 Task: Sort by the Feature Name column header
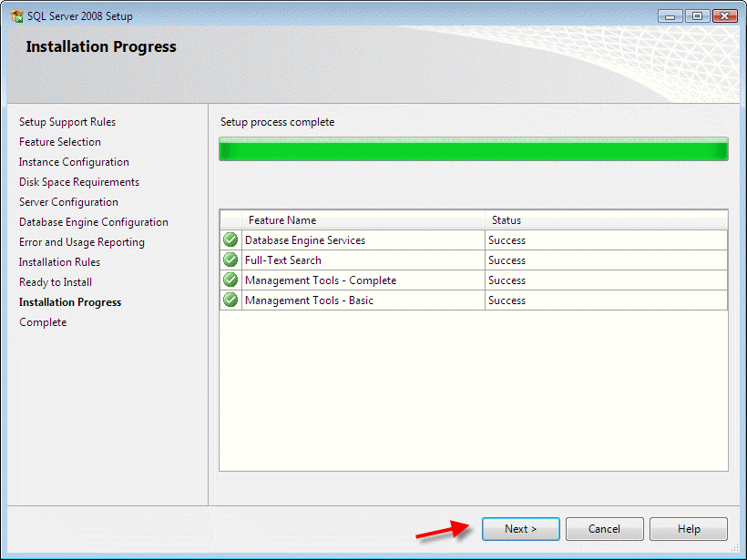(x=363, y=220)
